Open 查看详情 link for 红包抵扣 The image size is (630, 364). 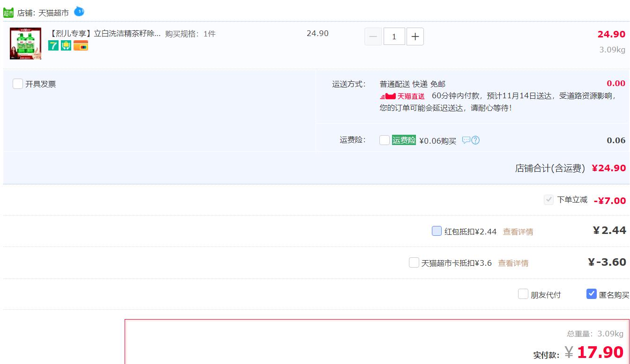[x=518, y=232]
